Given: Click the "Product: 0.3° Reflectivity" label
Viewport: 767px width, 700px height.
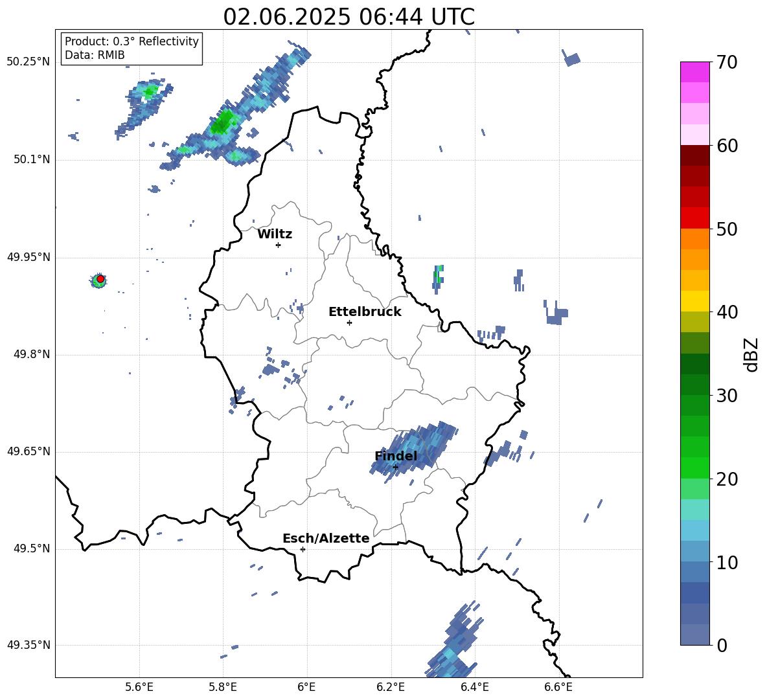Looking at the screenshot, I should 132,41.
